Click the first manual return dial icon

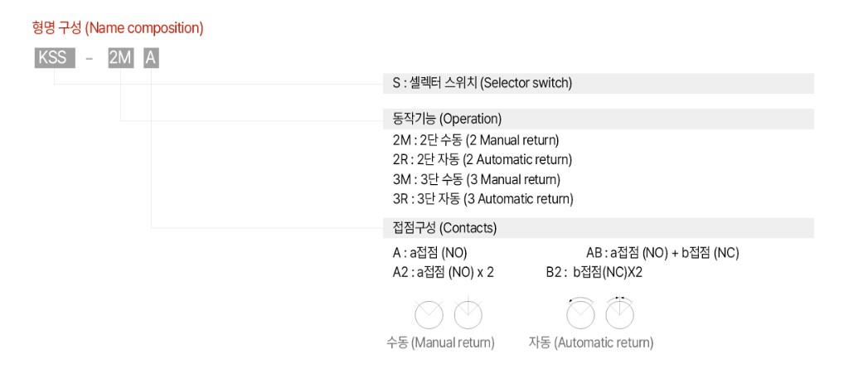[429, 316]
